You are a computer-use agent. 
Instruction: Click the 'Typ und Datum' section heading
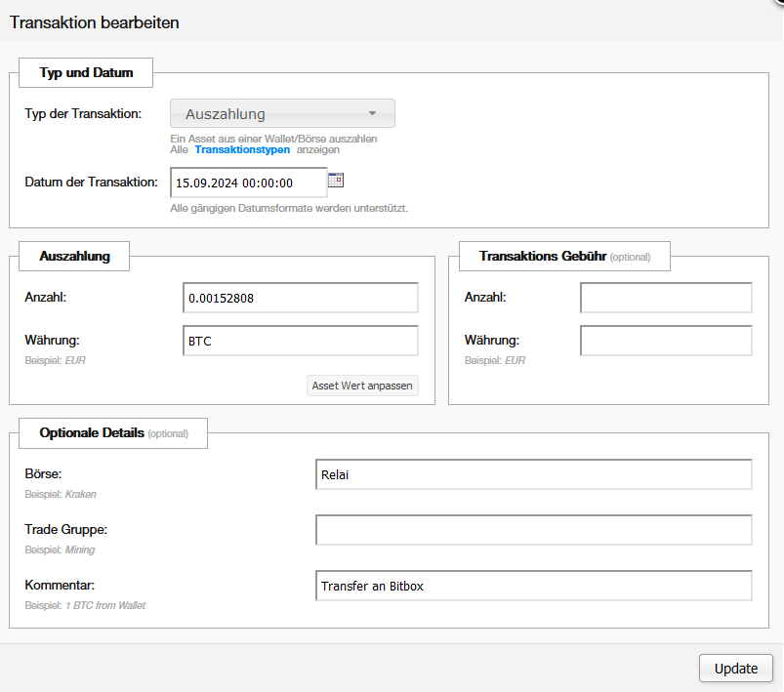tap(86, 72)
